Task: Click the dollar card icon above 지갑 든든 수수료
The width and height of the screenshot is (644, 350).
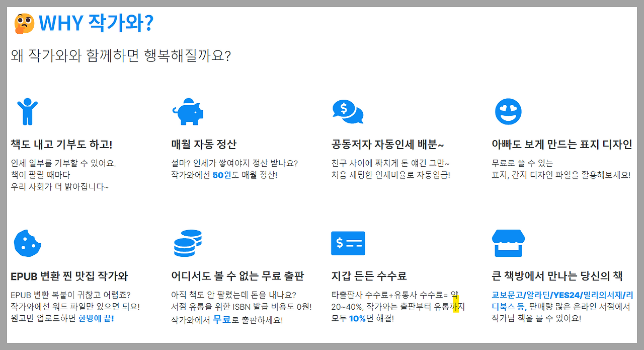Action: point(349,243)
